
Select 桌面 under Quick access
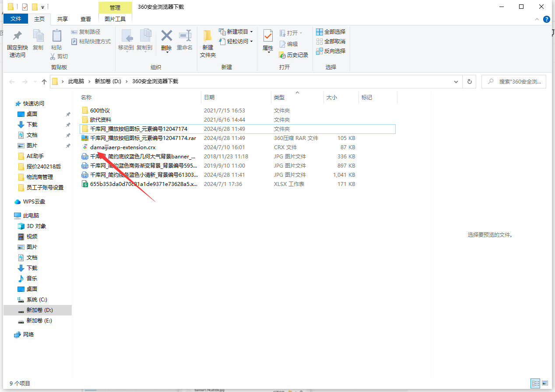(32, 114)
